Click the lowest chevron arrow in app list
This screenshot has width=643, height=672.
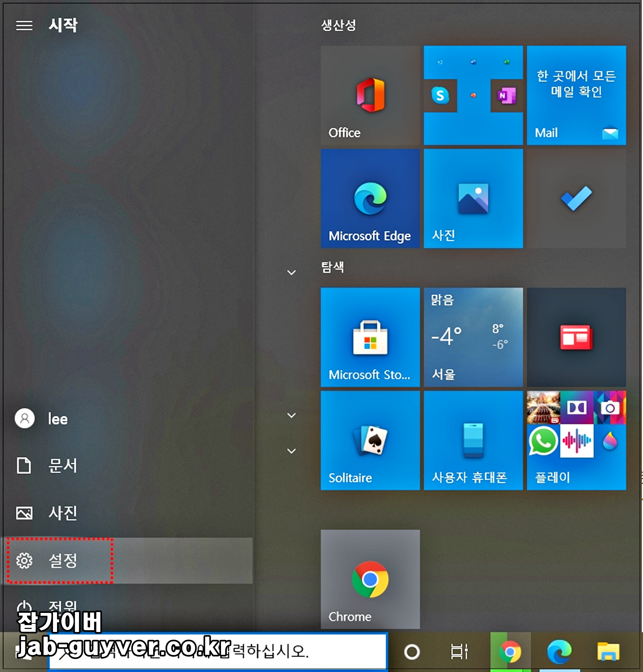tap(291, 451)
